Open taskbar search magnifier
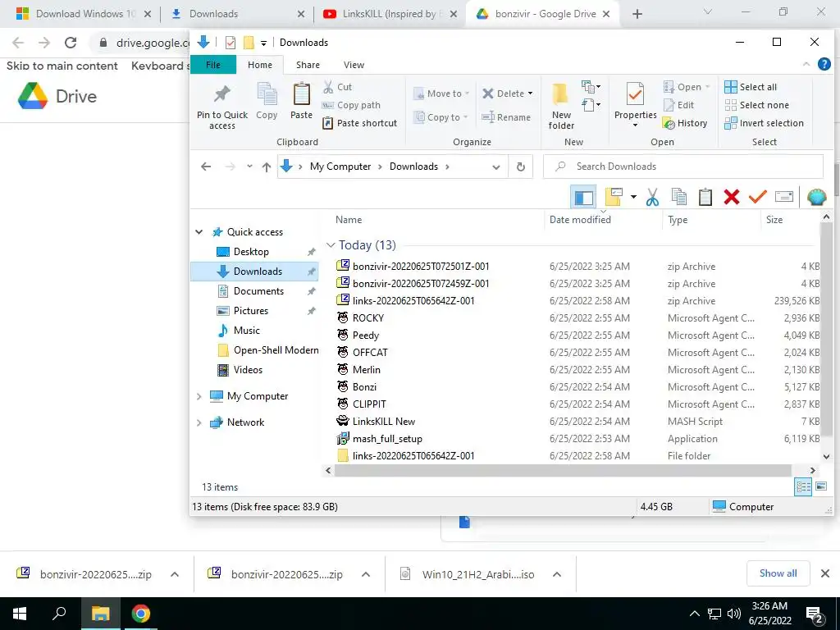Image resolution: width=840 pixels, height=630 pixels. pos(59,614)
